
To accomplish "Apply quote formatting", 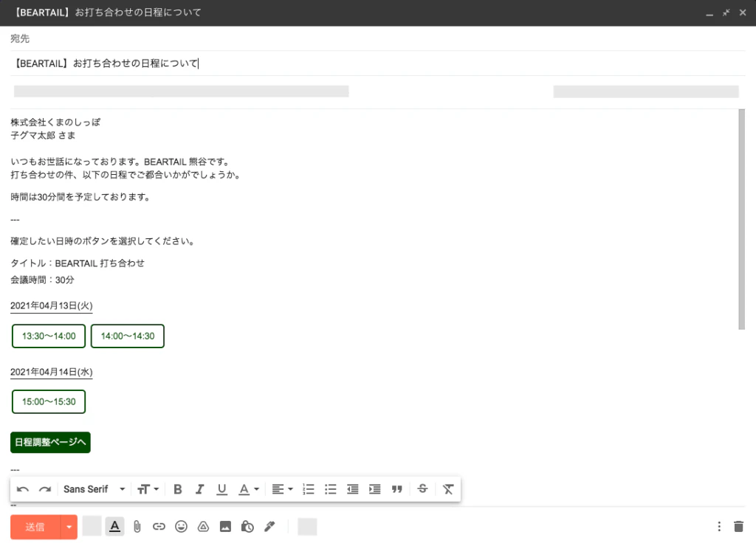I will point(396,490).
